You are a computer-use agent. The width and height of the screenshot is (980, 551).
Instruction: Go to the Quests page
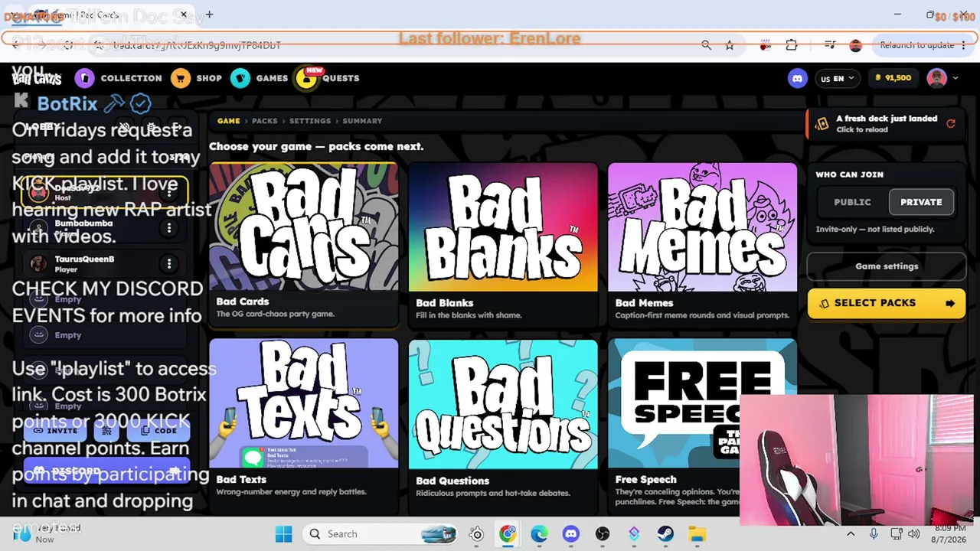tap(341, 78)
